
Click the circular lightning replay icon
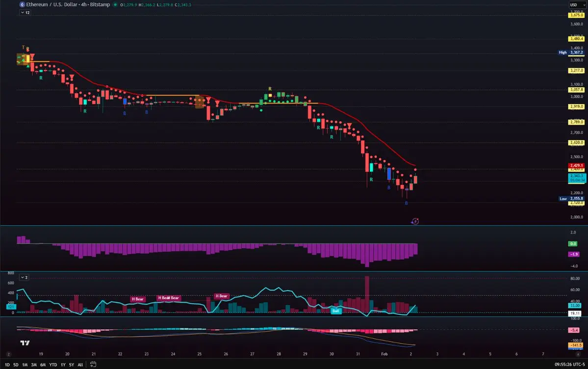point(415,221)
